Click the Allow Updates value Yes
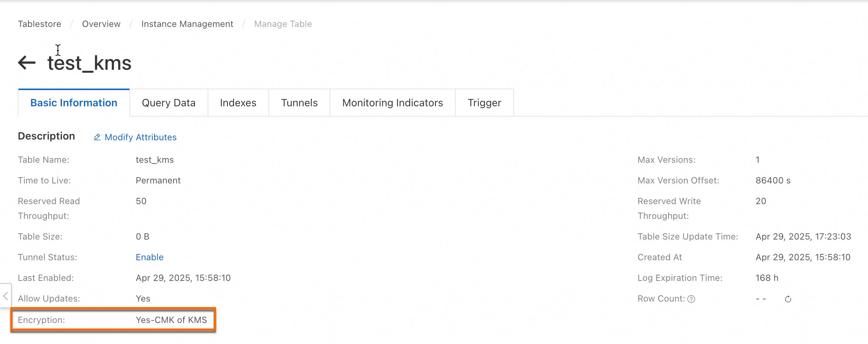This screenshot has height=344, width=868. 143,299
